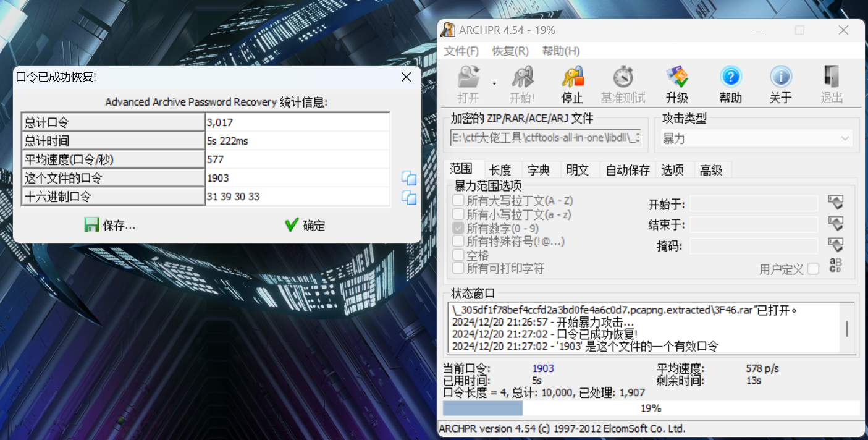Viewport: 868px width, 440px height.
Task: Switch to the 高级 tab
Action: (712, 170)
